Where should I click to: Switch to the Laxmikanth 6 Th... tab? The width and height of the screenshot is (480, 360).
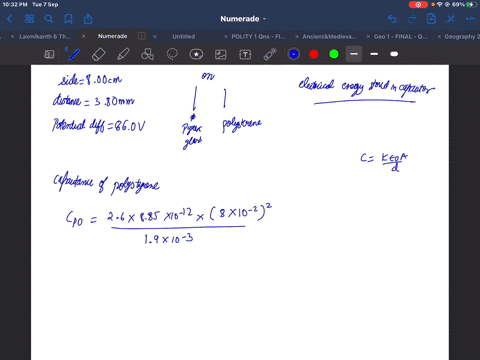[45, 36]
